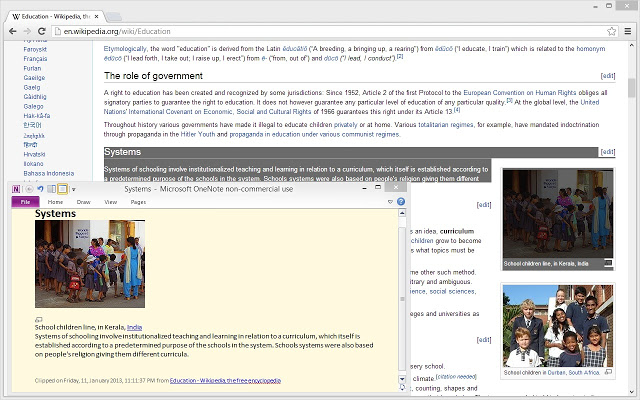Open a new Chrome tab
This screenshot has height=400, width=640.
(113, 17)
